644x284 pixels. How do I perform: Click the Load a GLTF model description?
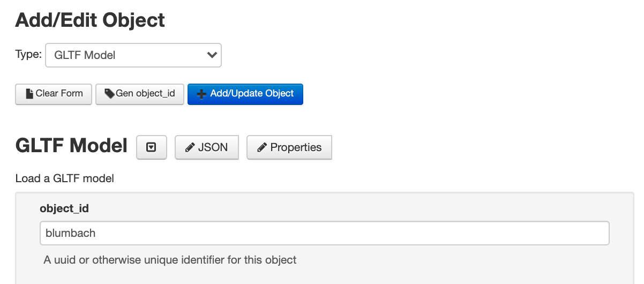(x=65, y=178)
